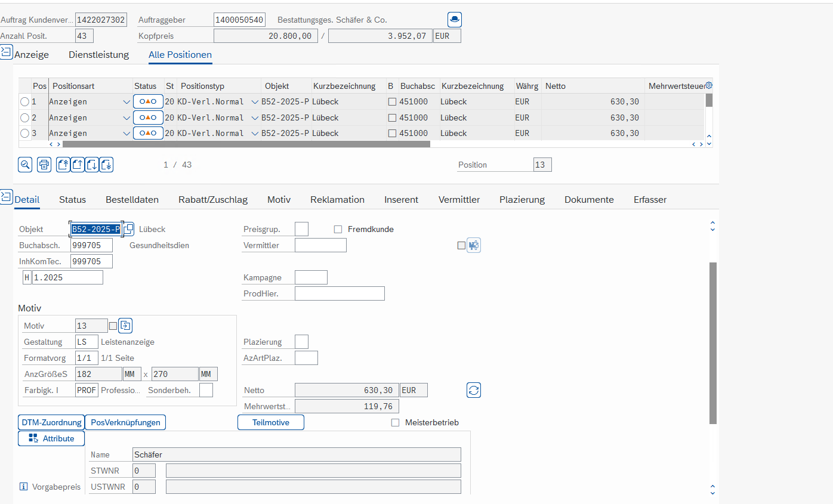This screenshot has height=504, width=833.
Task: Open the Dokumente tab
Action: point(589,200)
